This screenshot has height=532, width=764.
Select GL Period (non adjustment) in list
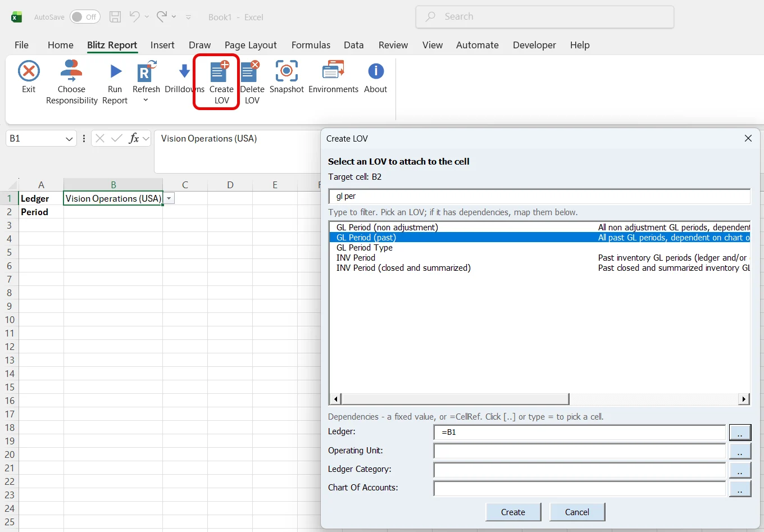(x=540, y=228)
